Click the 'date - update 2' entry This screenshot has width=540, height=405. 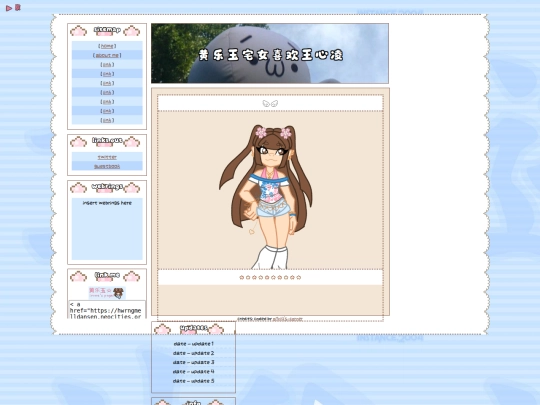point(194,353)
